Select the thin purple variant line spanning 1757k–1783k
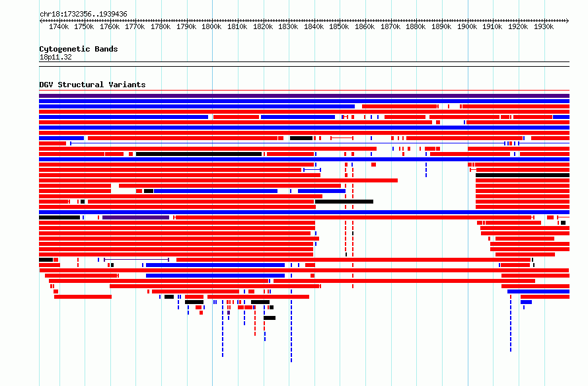588x386 pixels. [137, 260]
